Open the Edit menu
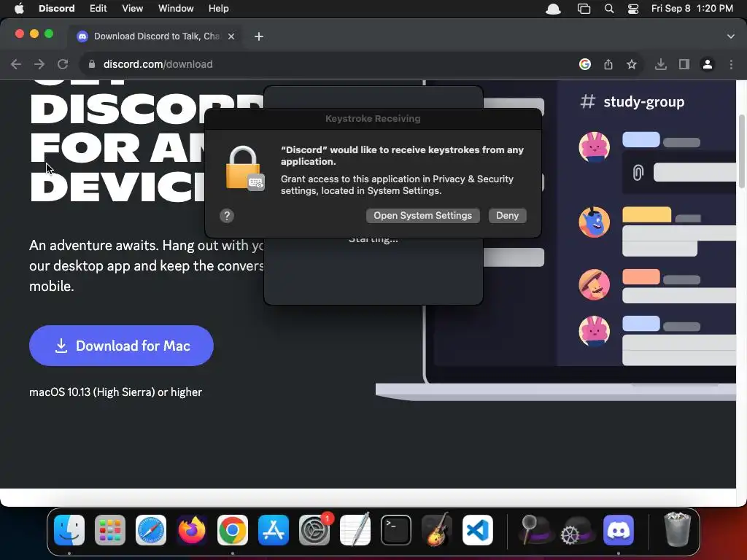 point(98,9)
